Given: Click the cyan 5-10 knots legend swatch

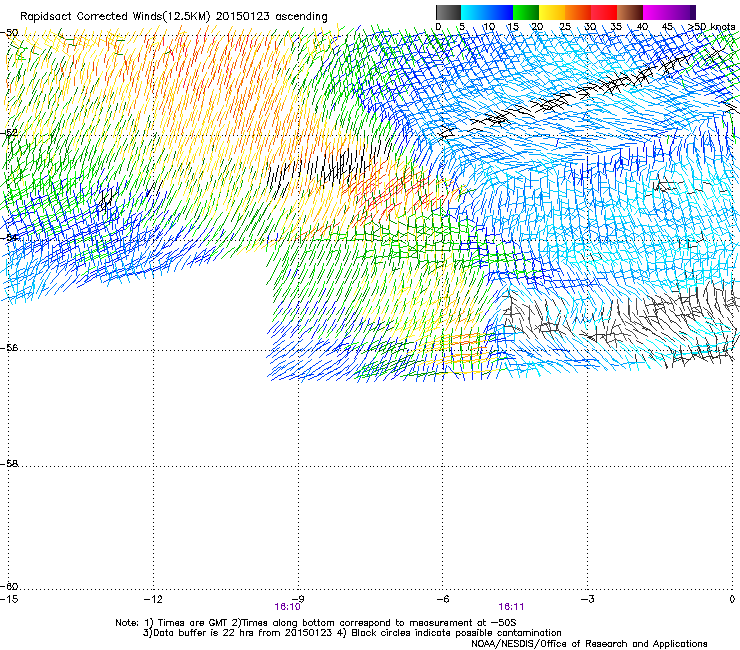Looking at the screenshot, I should (x=474, y=12).
